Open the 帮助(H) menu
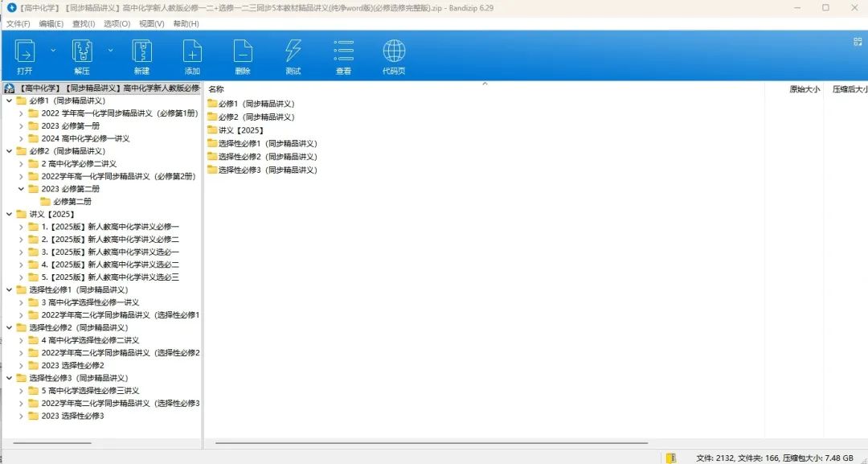 coord(186,24)
